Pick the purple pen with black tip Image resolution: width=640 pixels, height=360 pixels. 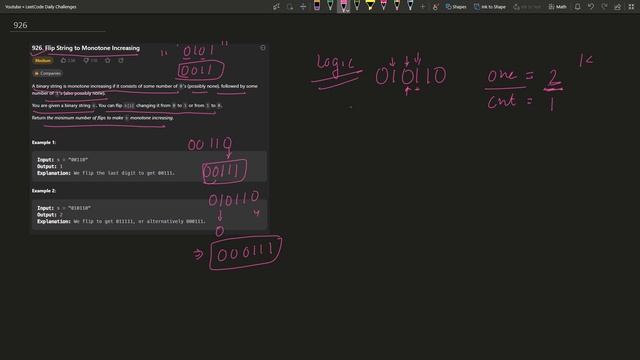(317, 6)
